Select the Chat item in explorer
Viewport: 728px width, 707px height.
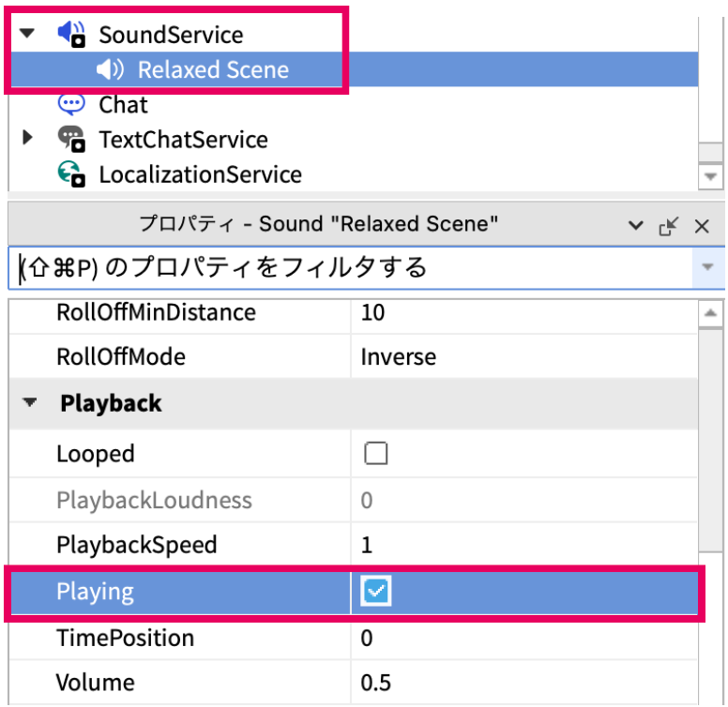pyautogui.click(x=123, y=104)
